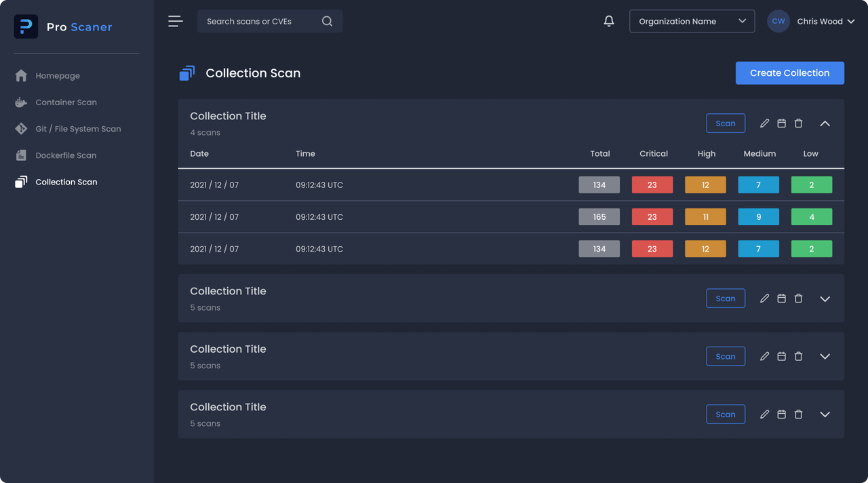Go to Container Scan in sidebar
The image size is (868, 483).
coord(66,102)
